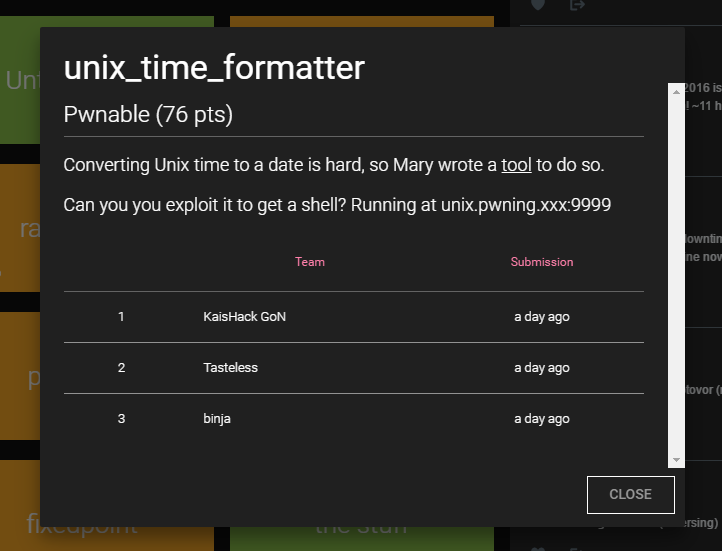Click rank number 1 in solves table

coord(121,317)
